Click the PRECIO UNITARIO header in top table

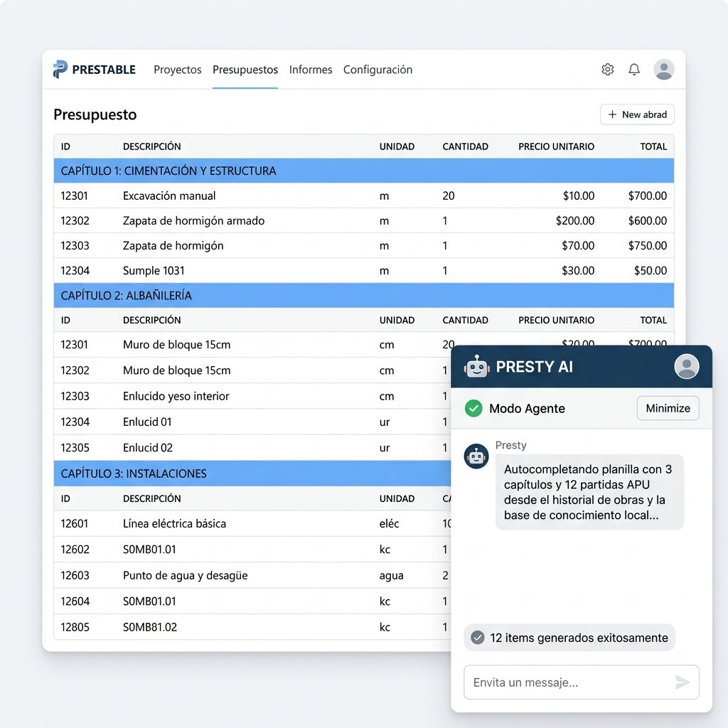coord(556,146)
